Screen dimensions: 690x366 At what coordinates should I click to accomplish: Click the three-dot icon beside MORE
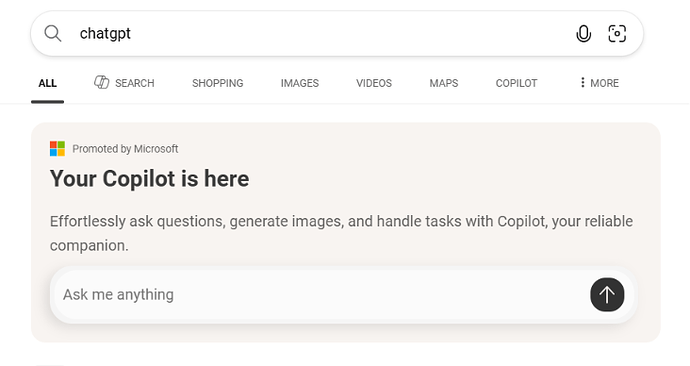pyautogui.click(x=583, y=82)
